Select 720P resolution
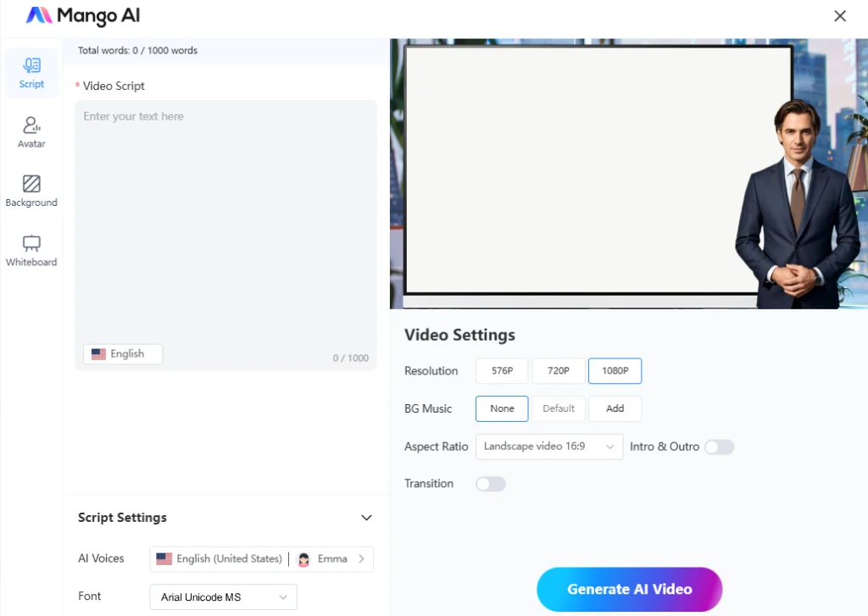The width and height of the screenshot is (868, 616). click(x=559, y=371)
